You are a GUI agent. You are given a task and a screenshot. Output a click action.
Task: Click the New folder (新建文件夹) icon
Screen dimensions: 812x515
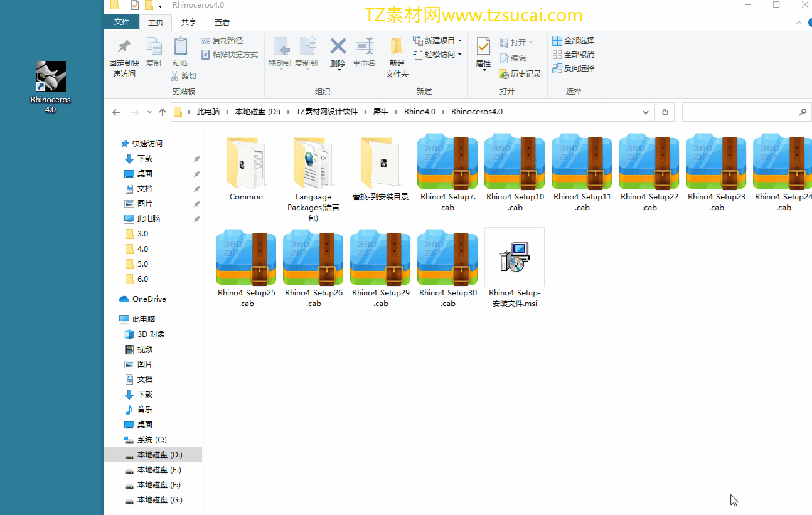[x=397, y=46]
